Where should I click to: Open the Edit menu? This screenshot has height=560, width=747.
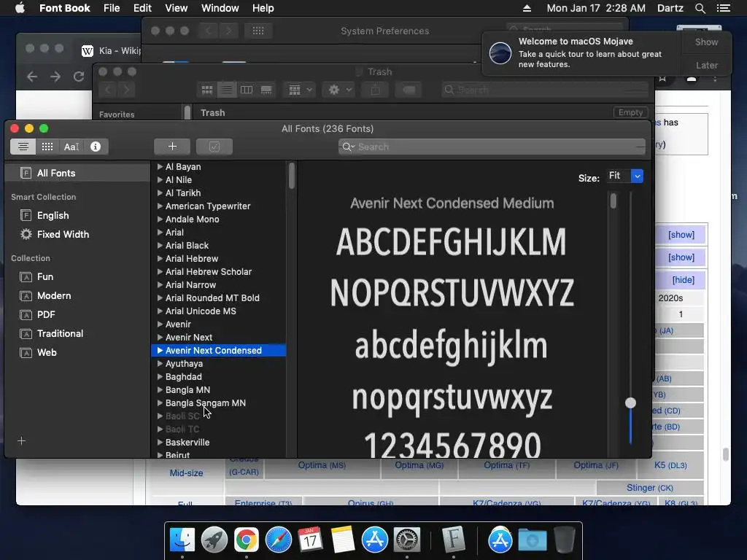tap(142, 8)
